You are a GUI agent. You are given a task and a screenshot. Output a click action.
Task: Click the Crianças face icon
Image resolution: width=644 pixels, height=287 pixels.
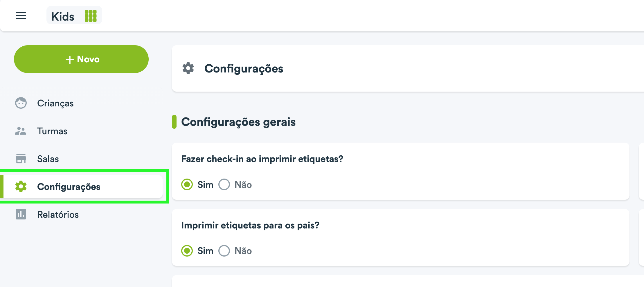tap(21, 103)
